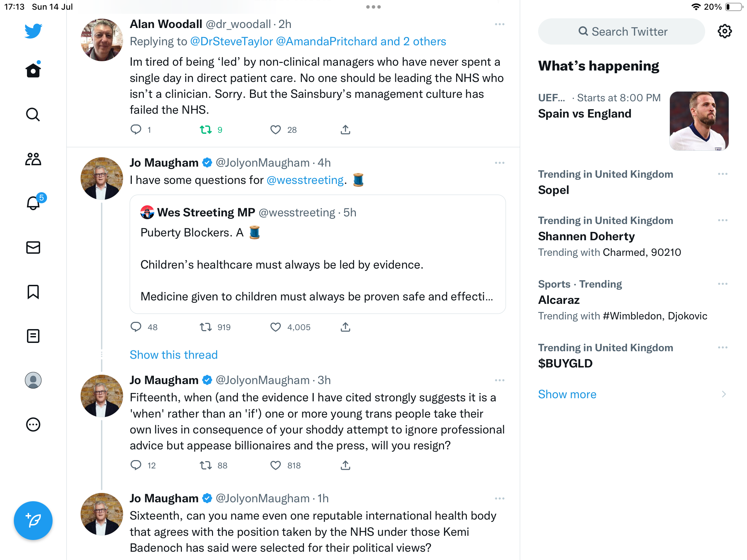The height and width of the screenshot is (560, 747).
Task: Open Bookmarks icon in sidebar
Action: (x=33, y=292)
